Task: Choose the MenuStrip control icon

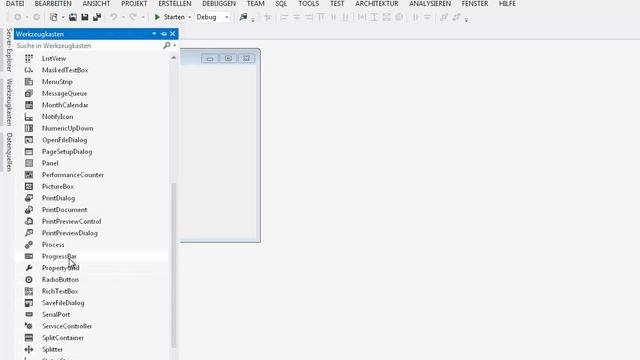Action: click(29, 82)
